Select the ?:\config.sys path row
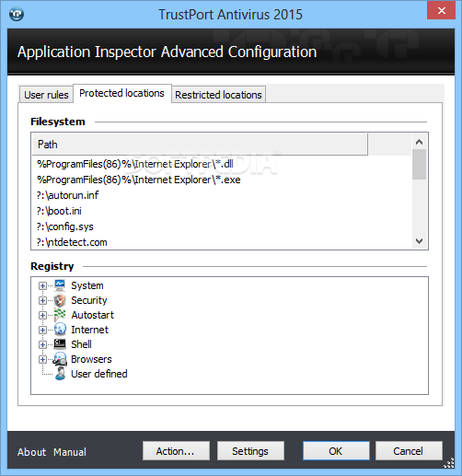Screen dimensions: 462x476 [x=222, y=226]
